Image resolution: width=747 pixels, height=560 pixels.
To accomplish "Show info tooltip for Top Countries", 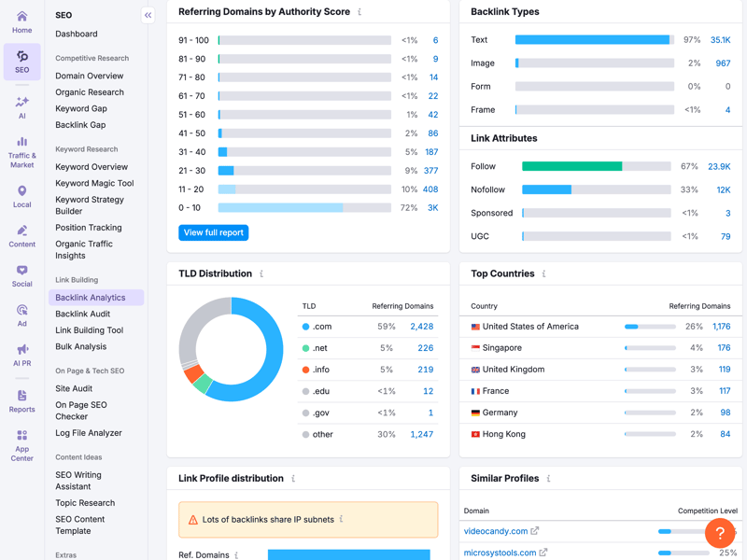I will (x=543, y=274).
